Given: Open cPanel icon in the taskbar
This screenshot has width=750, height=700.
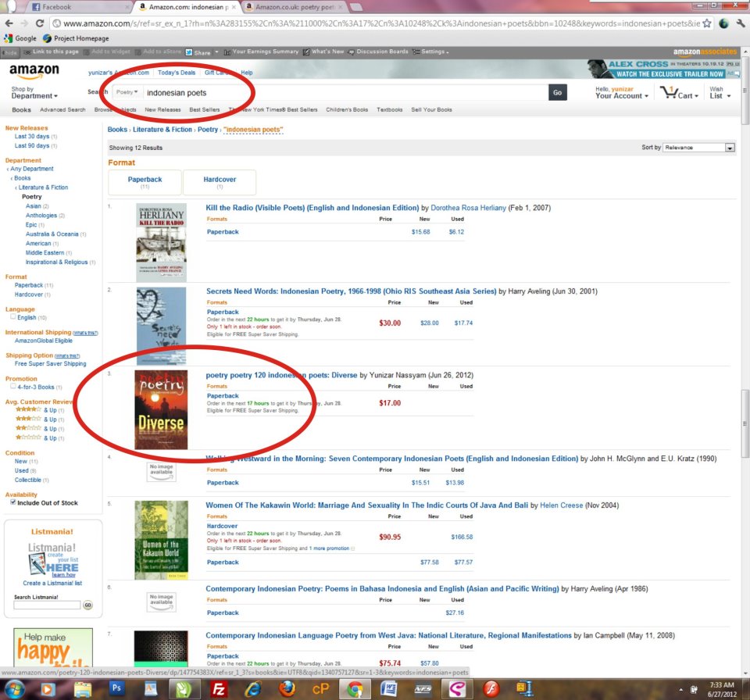Looking at the screenshot, I should pos(320,689).
